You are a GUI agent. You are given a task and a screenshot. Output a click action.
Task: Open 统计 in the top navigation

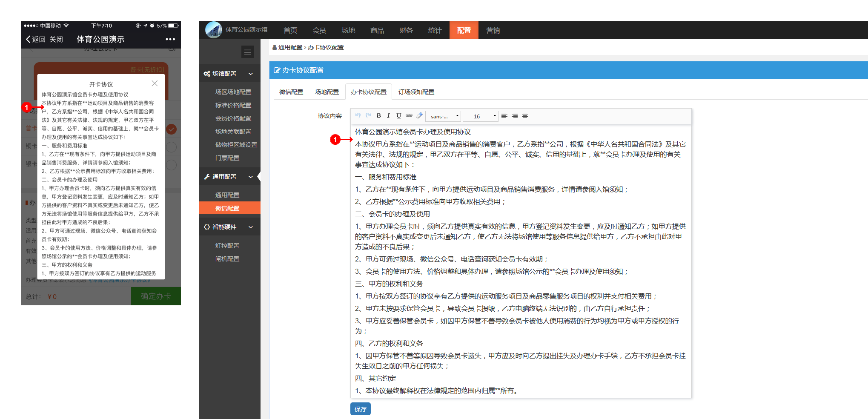[435, 30]
